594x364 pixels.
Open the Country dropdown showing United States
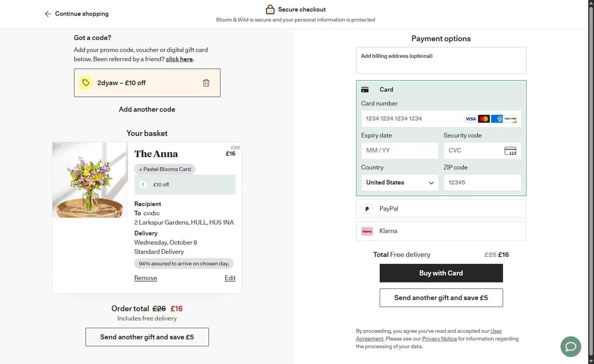[400, 183]
